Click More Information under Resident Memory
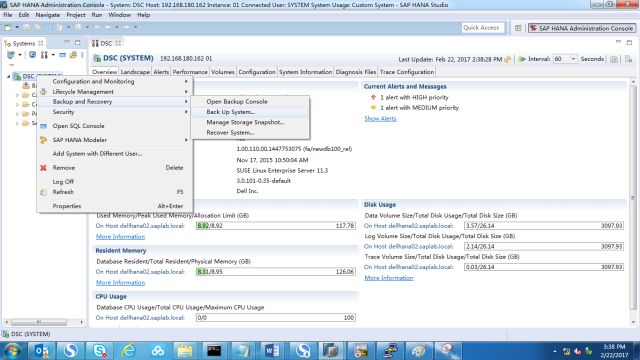Screen dimensions: 640x360 point(120,282)
